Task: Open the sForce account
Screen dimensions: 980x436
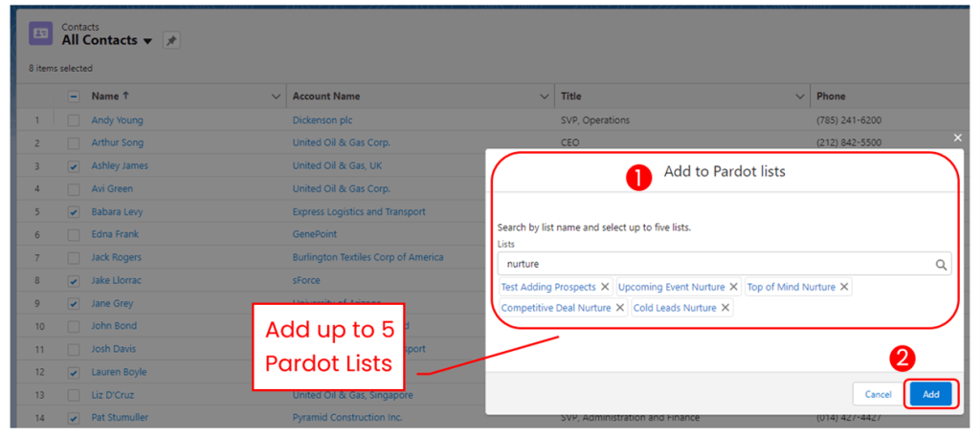Action: point(305,280)
